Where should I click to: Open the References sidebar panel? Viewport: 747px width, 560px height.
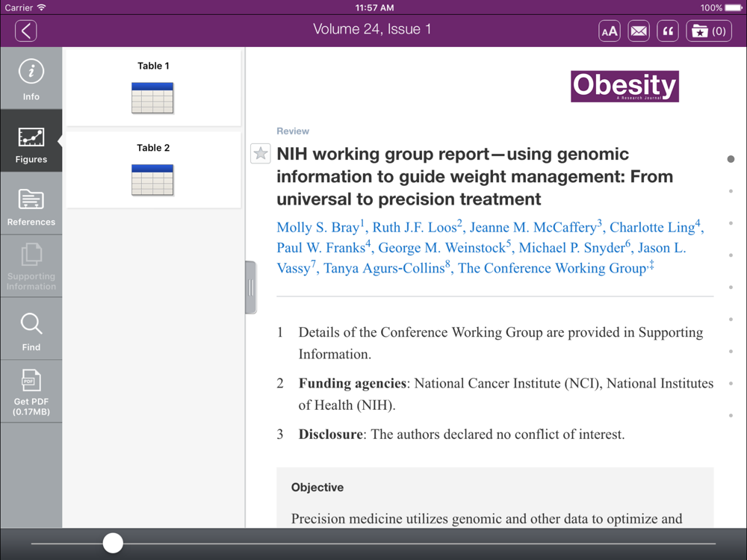(31, 203)
